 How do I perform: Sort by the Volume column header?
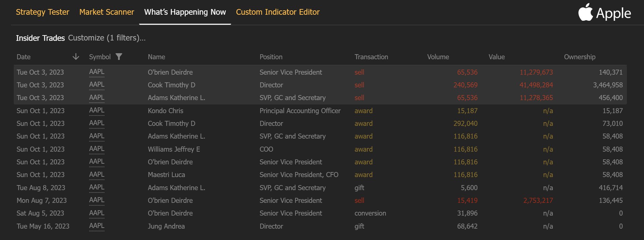point(438,57)
